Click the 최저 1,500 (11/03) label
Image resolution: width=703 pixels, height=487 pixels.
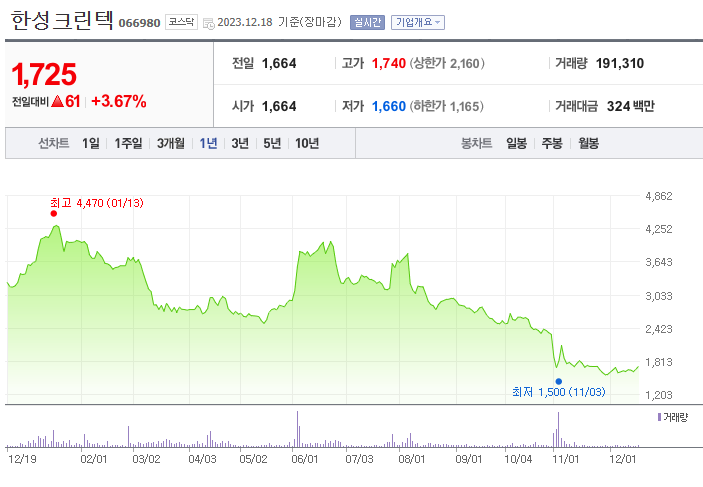[x=559, y=392]
